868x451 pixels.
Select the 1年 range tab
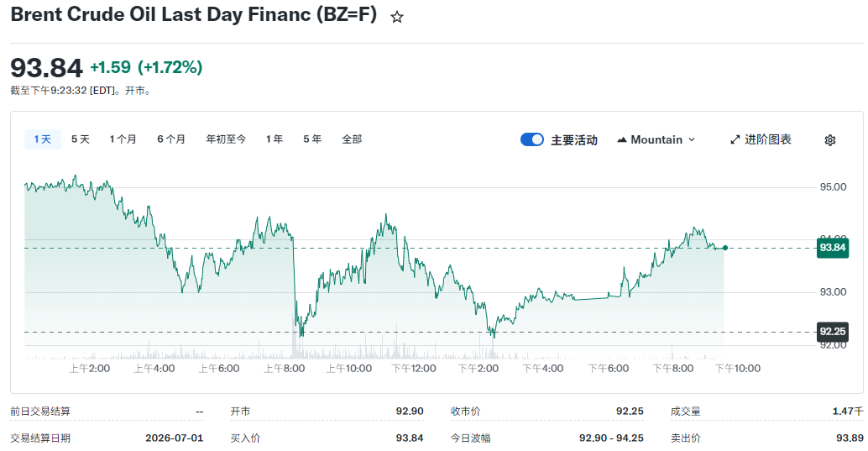(x=275, y=139)
